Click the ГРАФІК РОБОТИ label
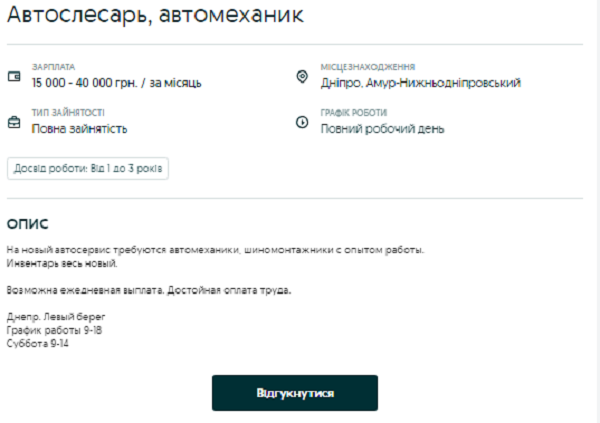 353,113
